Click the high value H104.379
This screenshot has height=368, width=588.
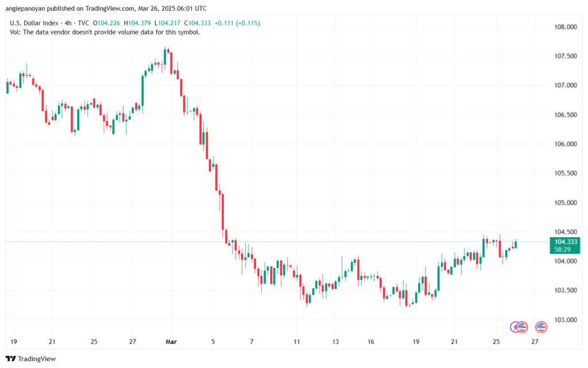pyautogui.click(x=137, y=23)
